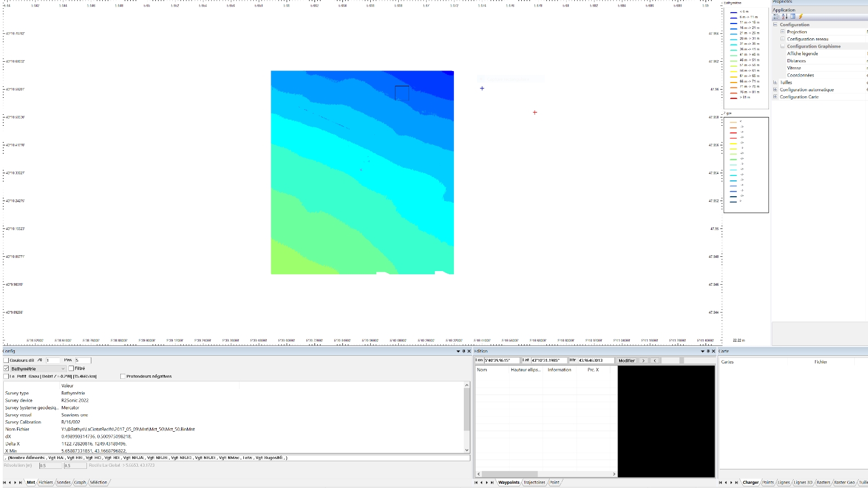
Task: Click the '>' button next to Modifier
Action: (x=643, y=361)
